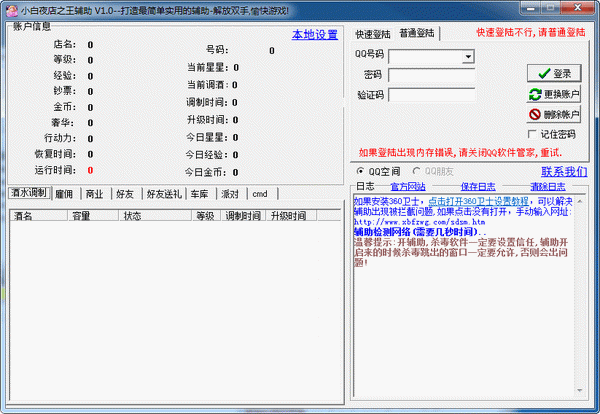Screen dimensions: 600x414
Task: Click the 容量 column header
Action: click(93, 216)
